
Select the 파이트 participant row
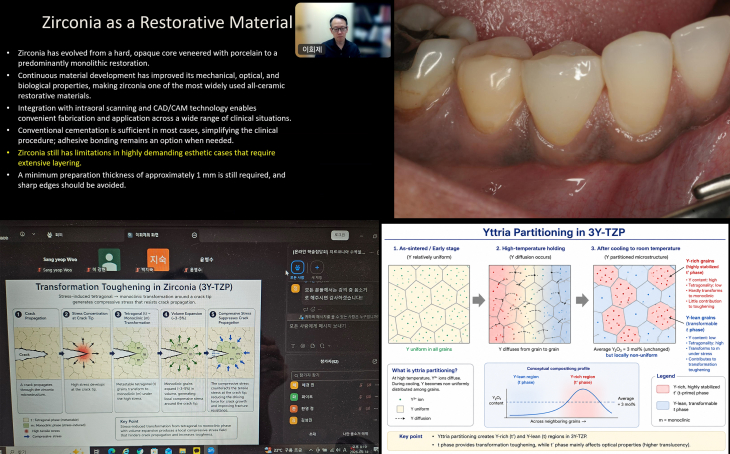[x=333, y=397]
